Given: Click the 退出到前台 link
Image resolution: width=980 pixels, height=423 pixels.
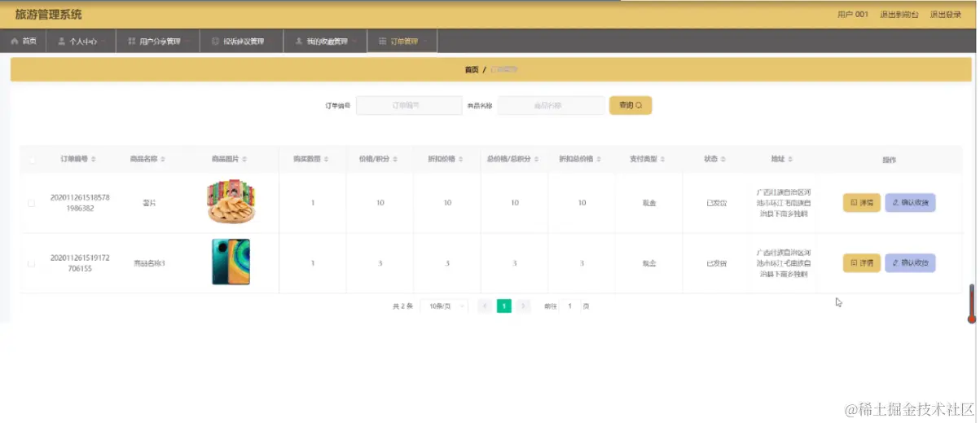Looking at the screenshot, I should [899, 15].
